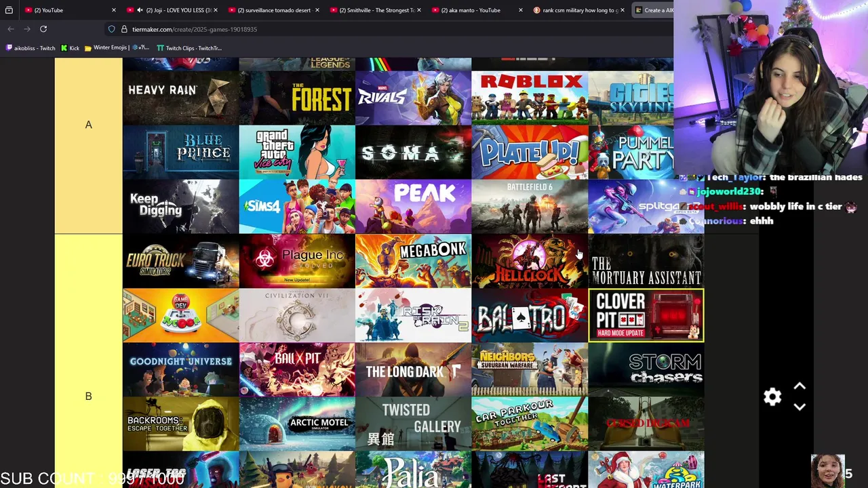Pick the Euro Truck Simulator 2 tile
Viewport: 868px width, 488px height.
pyautogui.click(x=180, y=261)
